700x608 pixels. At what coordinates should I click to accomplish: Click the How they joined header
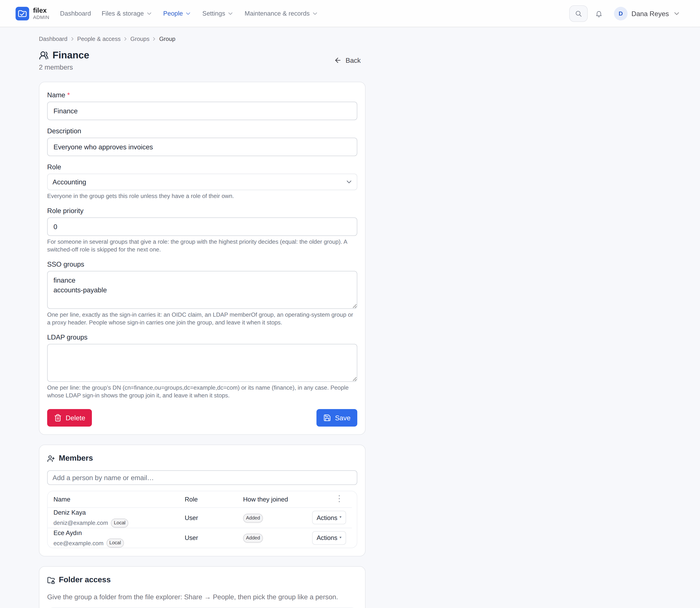click(x=266, y=500)
